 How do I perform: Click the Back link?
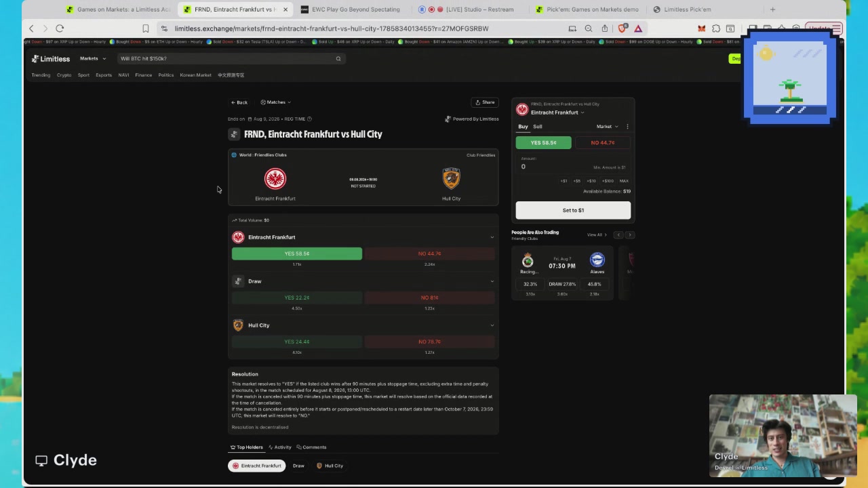coord(239,102)
